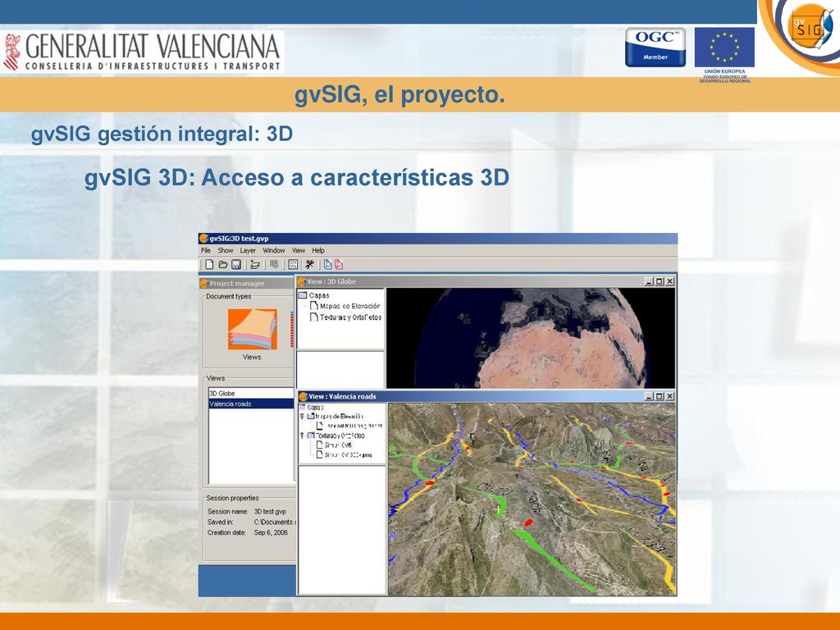Click the Open project folder icon
The image size is (840, 630).
pos(223,264)
